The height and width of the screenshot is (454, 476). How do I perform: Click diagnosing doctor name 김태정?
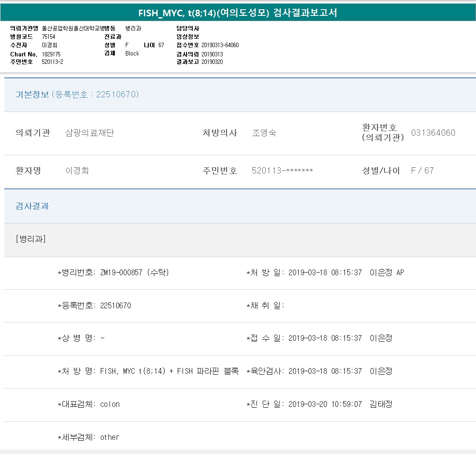click(x=381, y=404)
